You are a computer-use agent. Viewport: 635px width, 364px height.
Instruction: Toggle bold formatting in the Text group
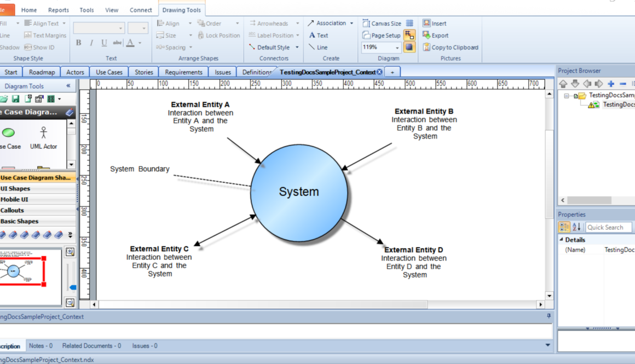[78, 42]
